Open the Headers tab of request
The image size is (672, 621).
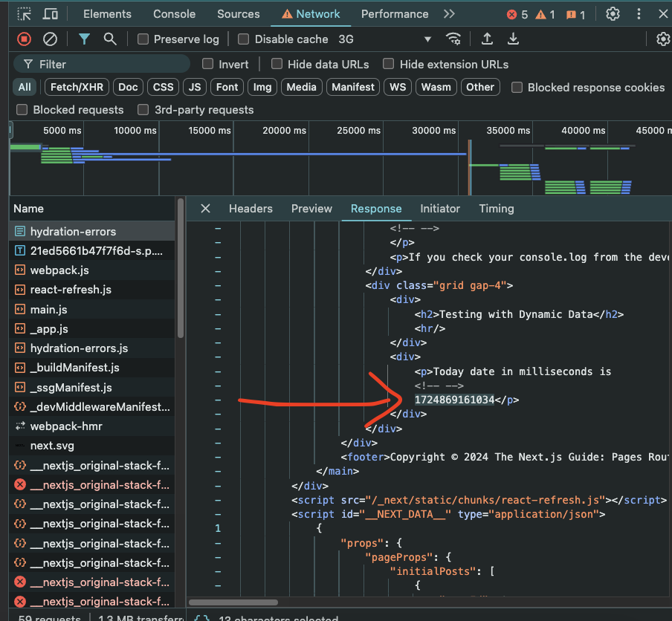pyautogui.click(x=251, y=209)
